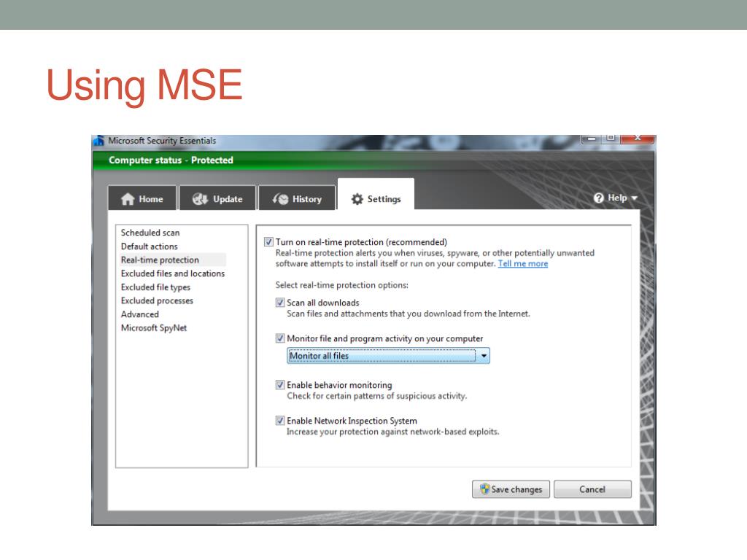Select Scheduled scan in settings list
Screen dimensions: 747x560
(150, 233)
